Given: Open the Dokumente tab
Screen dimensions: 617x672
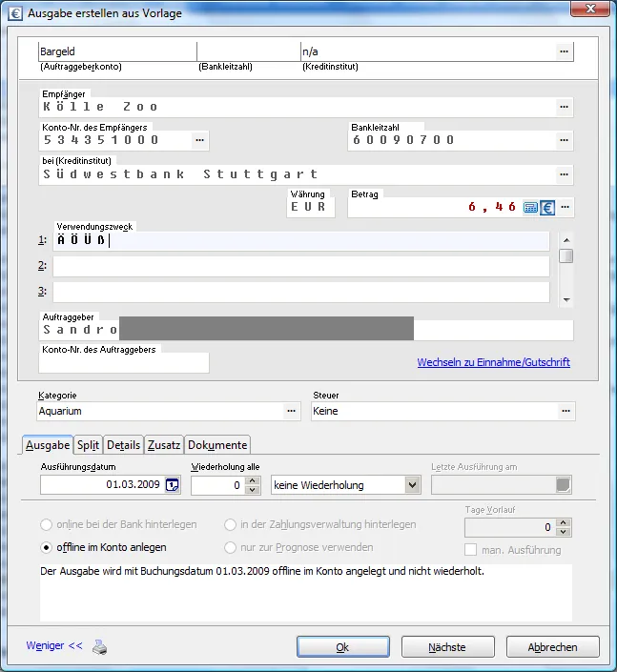Looking at the screenshot, I should [x=217, y=445].
